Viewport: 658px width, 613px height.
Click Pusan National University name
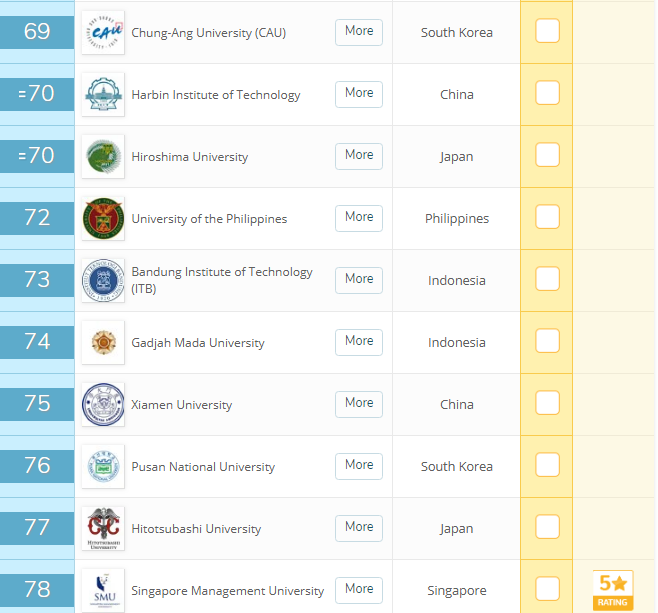[x=203, y=467]
